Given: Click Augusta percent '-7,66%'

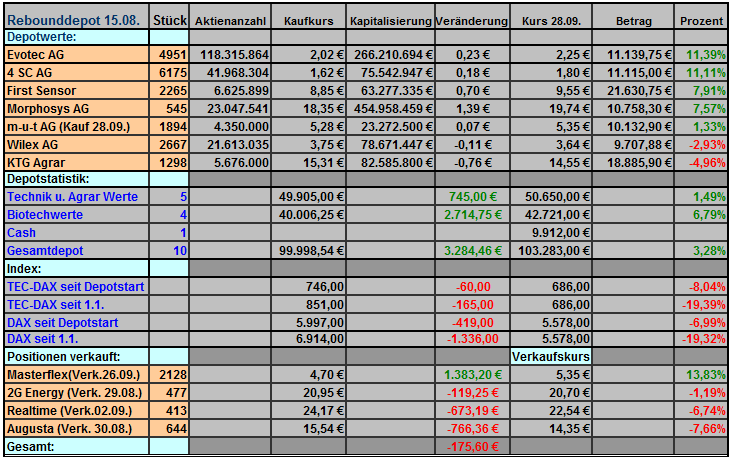Looking at the screenshot, I should point(707,429).
